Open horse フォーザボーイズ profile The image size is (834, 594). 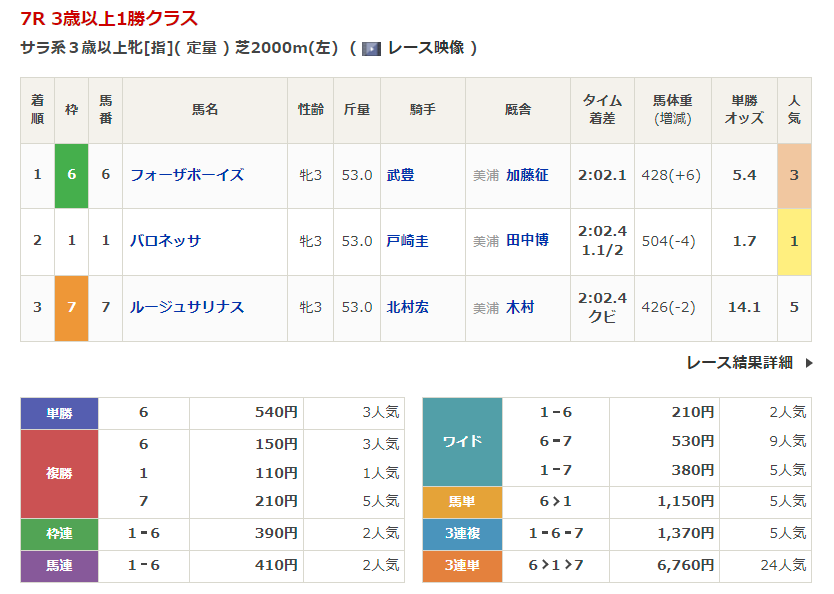coord(187,175)
